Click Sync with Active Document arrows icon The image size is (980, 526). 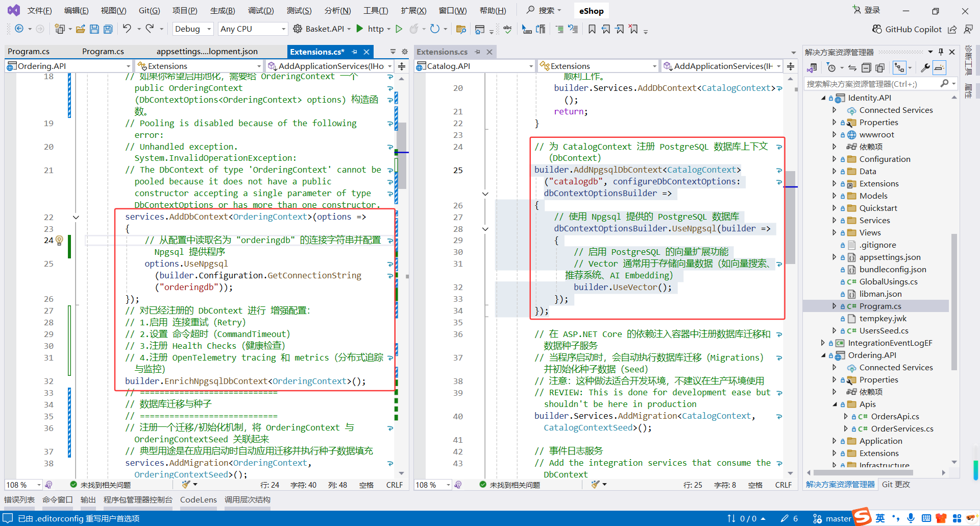coord(852,68)
